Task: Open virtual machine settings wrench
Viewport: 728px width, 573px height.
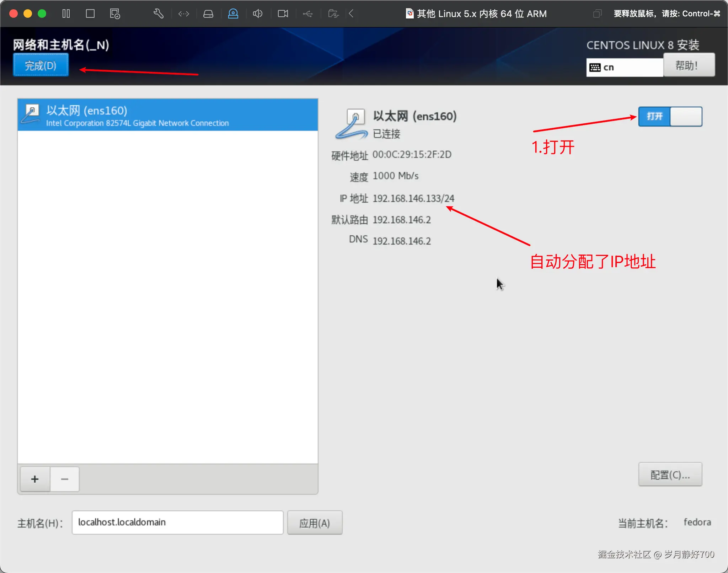Action: point(158,14)
